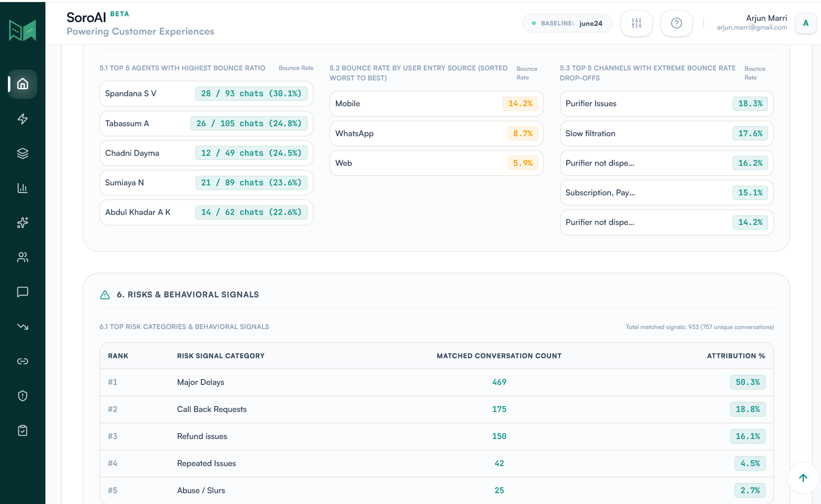The height and width of the screenshot is (504, 821).
Task: Click the 16.2% Purifier not dispe... row
Action: click(x=667, y=163)
